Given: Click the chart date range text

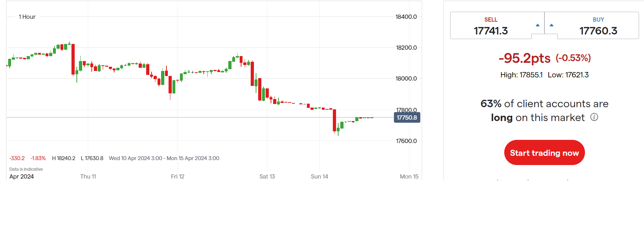Looking at the screenshot, I should tap(164, 158).
